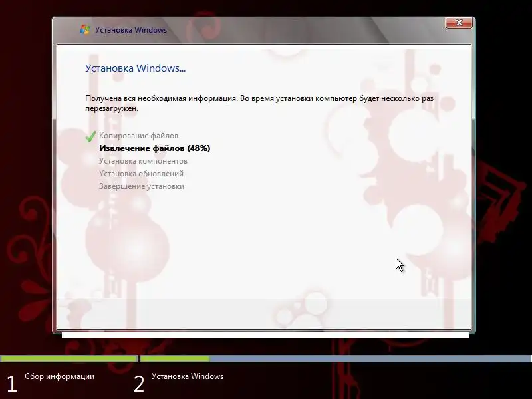Screen dimensions: 532x399
Task: Click stage 1 progress bar above Сбор информации
Action: 69,358
